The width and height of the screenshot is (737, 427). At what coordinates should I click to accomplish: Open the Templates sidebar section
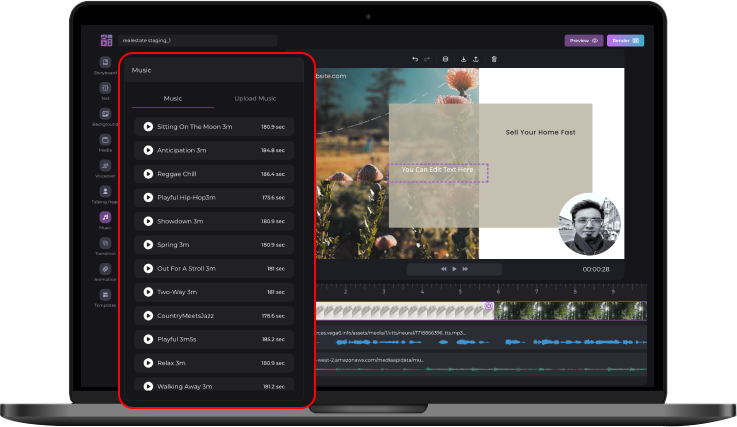point(105,296)
